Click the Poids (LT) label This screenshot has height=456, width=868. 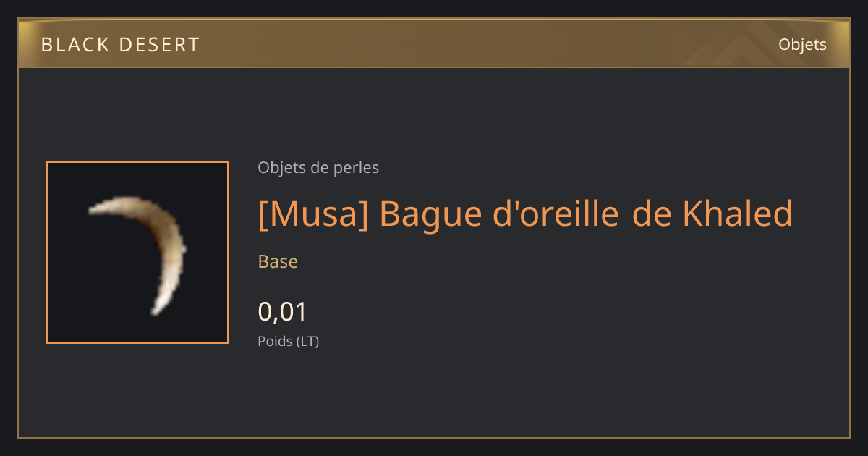(289, 341)
